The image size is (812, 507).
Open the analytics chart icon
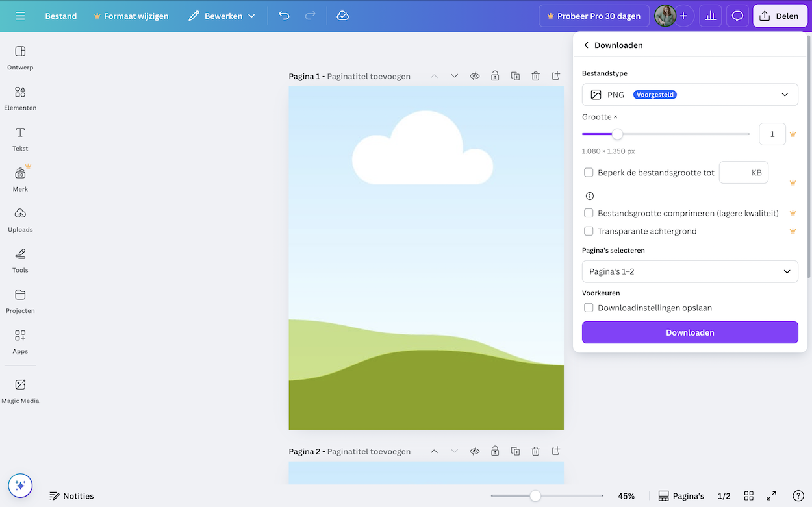710,16
